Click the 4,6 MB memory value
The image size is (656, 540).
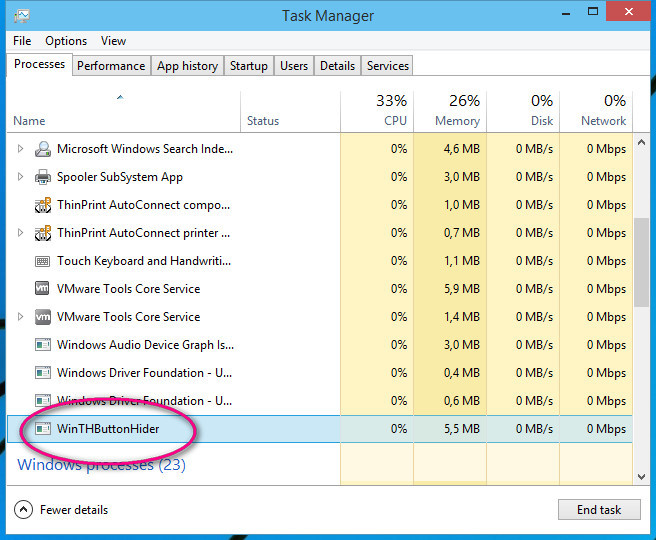tap(461, 149)
